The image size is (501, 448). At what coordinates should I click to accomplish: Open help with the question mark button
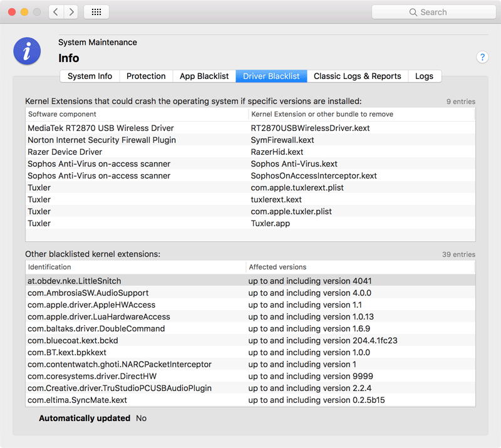click(482, 57)
